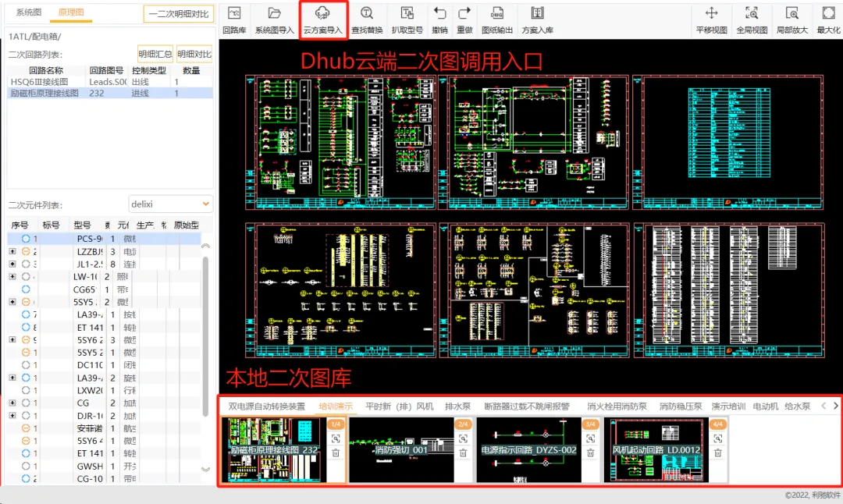This screenshot has width=843, height=504.
Task: Click the 明细对比 button beside 明细汇总
Action: 194,54
